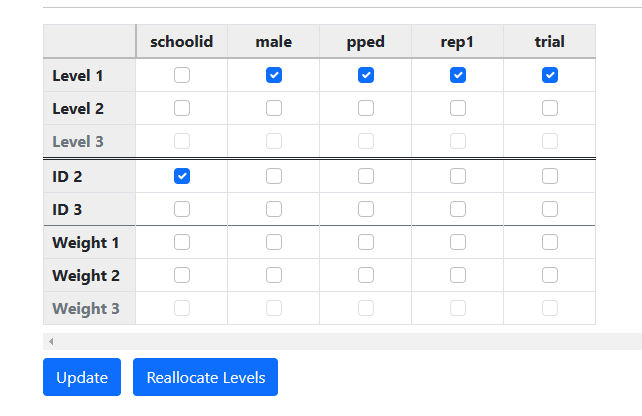
Task: Uncheck ID 2 for schoolid
Action: click(x=182, y=176)
